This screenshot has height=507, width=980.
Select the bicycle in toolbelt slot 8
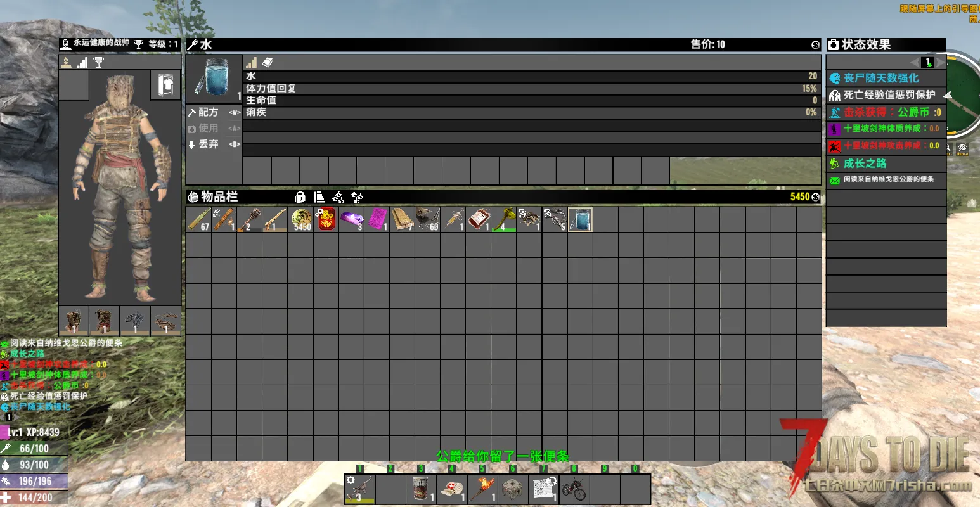(x=574, y=489)
